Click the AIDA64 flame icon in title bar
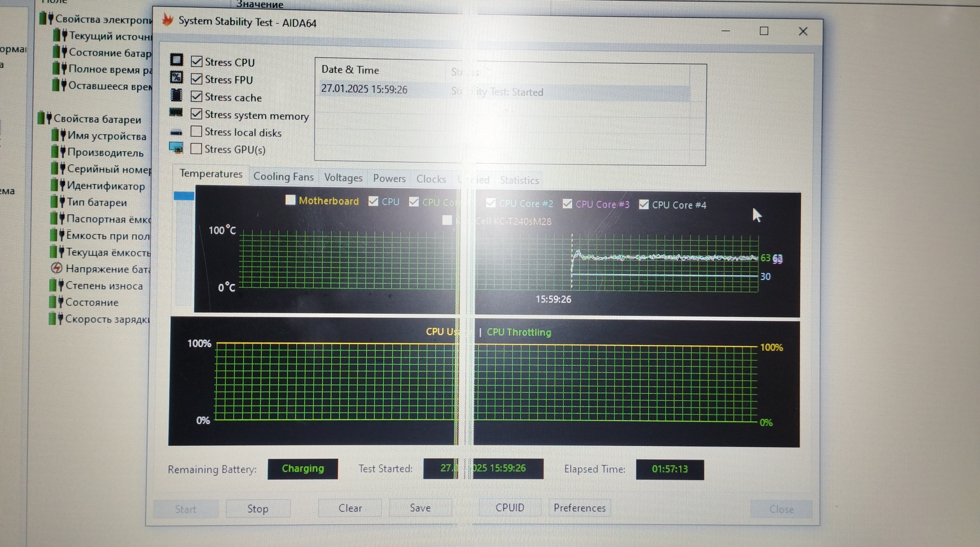Screen dimensions: 980x547 (x=167, y=20)
